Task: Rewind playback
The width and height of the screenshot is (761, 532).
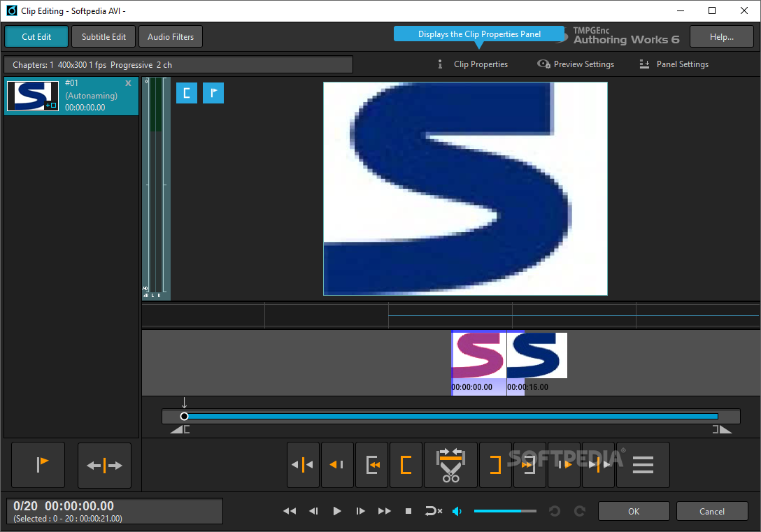Action: coord(290,510)
